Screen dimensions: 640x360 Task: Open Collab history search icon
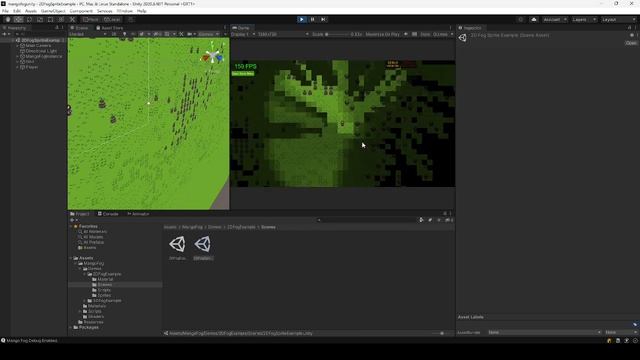(520, 19)
